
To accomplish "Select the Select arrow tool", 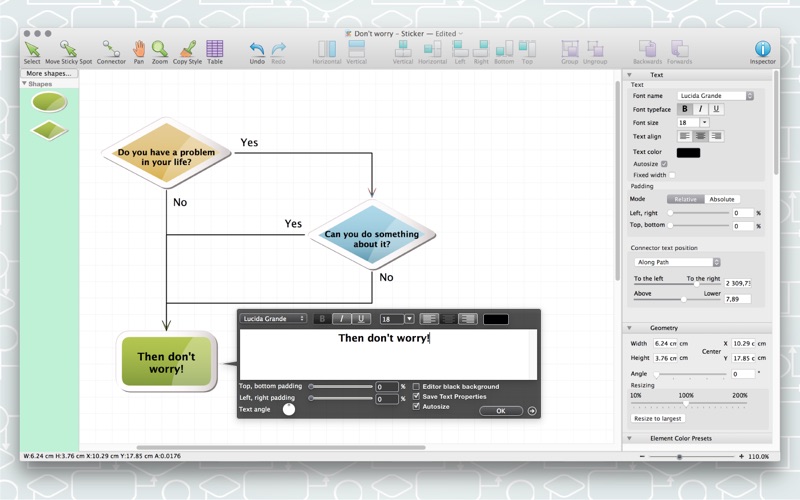I will click(32, 53).
